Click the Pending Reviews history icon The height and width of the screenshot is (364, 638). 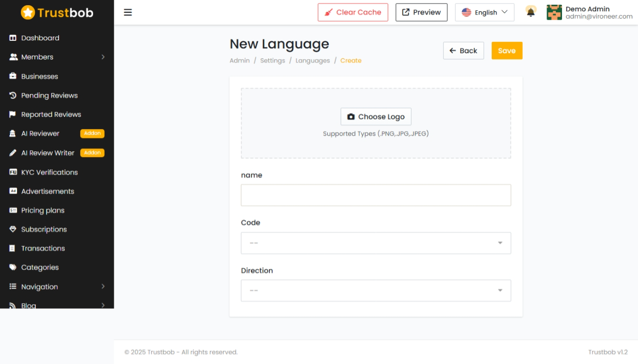coord(13,96)
